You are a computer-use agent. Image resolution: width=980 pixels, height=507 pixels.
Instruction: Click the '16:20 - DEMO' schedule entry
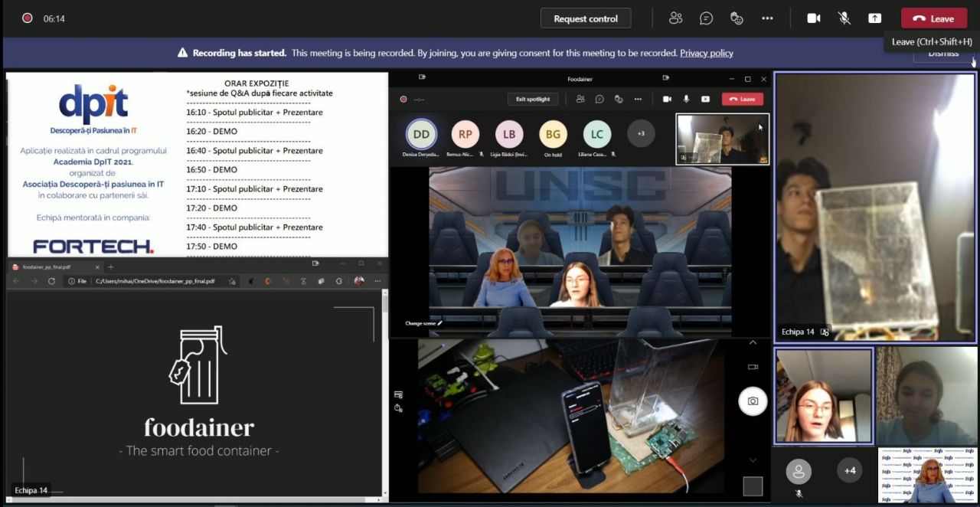[x=211, y=131]
